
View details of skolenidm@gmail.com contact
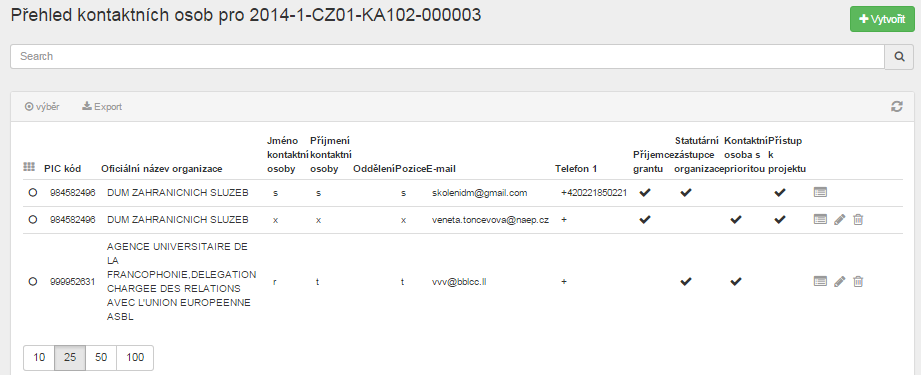tap(820, 192)
